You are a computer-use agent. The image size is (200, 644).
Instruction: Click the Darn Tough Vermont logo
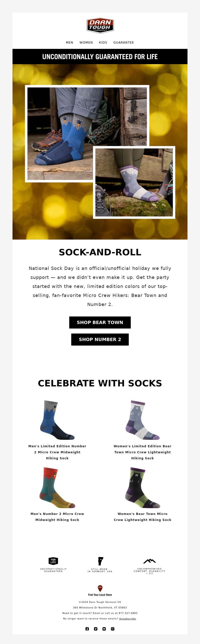point(100,25)
